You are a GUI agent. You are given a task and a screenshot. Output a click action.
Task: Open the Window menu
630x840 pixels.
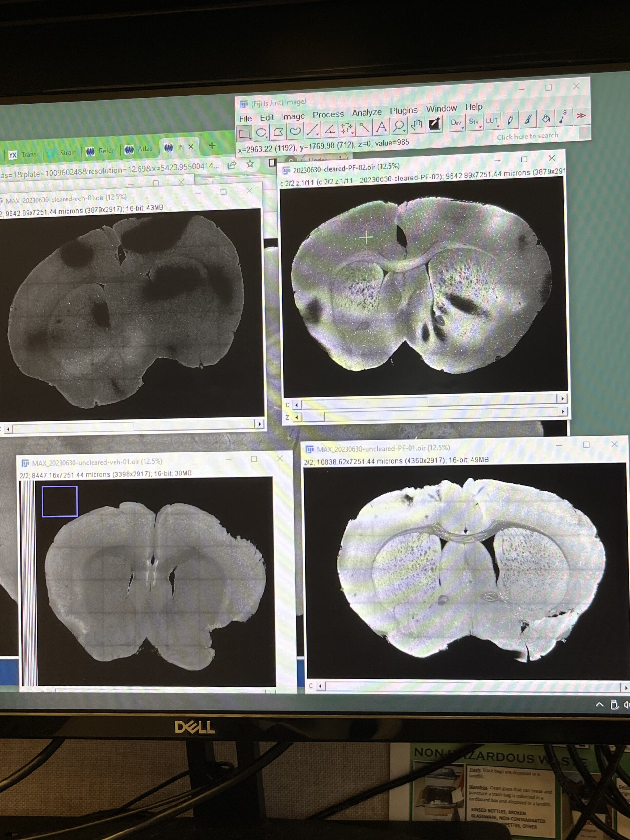[441, 109]
